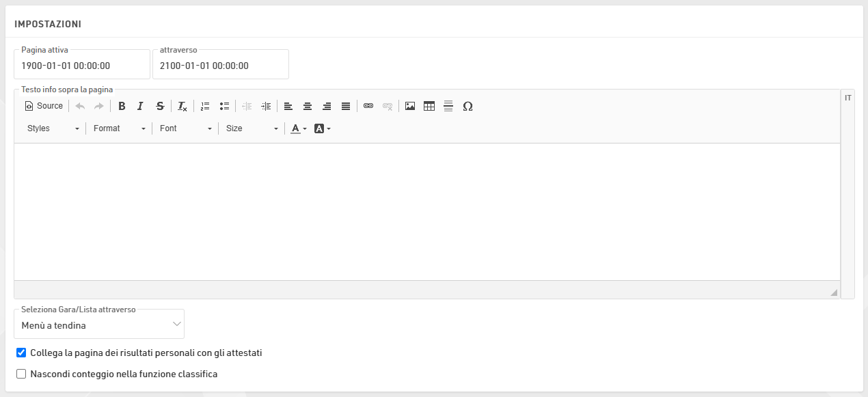Insert a link in editor
Image resolution: width=868 pixels, height=397 pixels.
[368, 106]
